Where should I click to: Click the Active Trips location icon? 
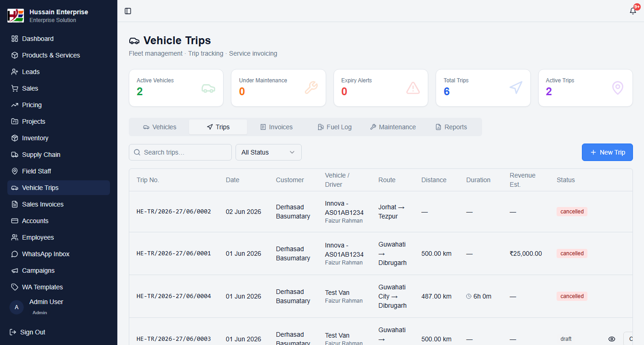pyautogui.click(x=618, y=88)
